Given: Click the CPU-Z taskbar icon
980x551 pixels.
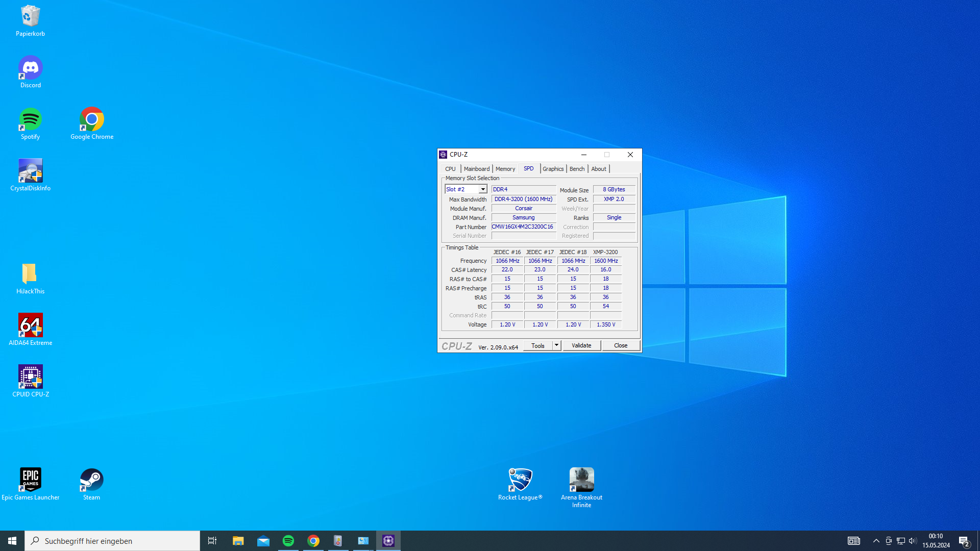Looking at the screenshot, I should [388, 541].
